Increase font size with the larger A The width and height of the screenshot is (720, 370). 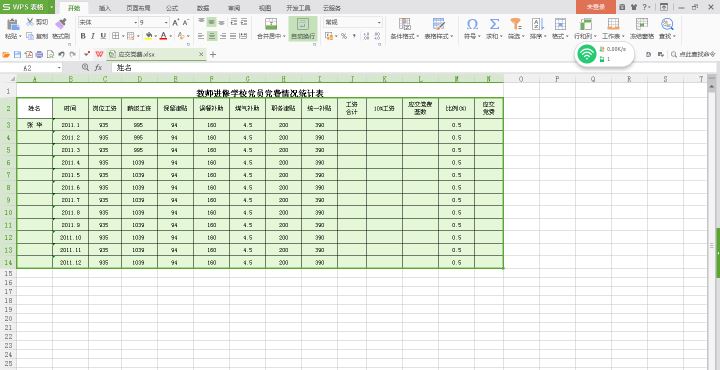click(175, 22)
